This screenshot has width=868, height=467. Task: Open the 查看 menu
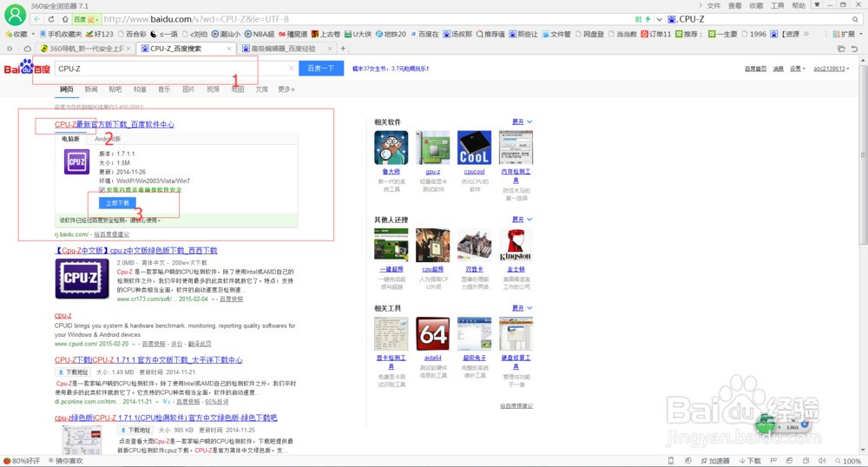pyautogui.click(x=734, y=5)
